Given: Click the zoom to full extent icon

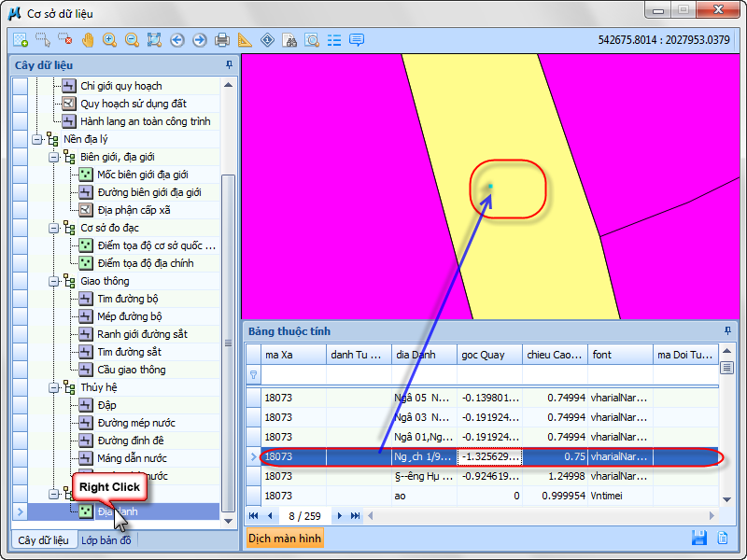Looking at the screenshot, I should [x=154, y=40].
